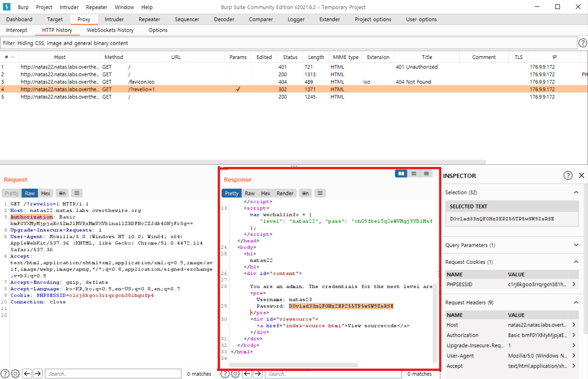Switch to the Sequencer tab
This screenshot has width=588, height=379.
tap(187, 19)
